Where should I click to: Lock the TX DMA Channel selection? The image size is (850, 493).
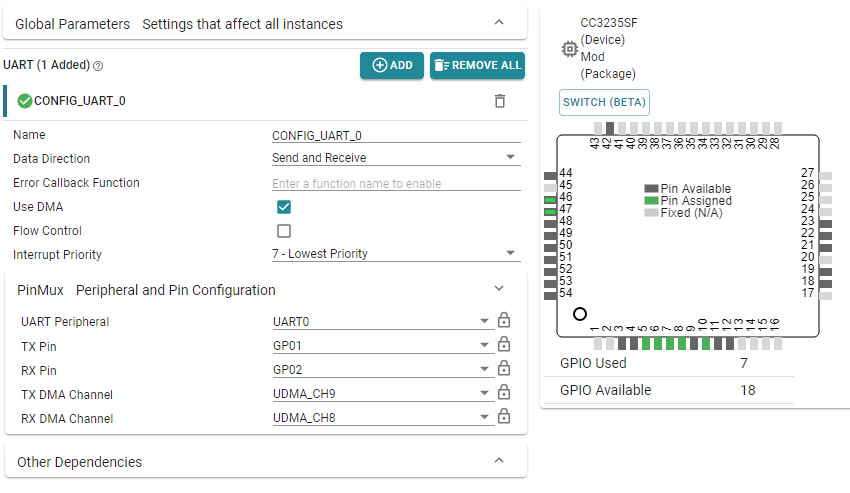[x=504, y=393]
